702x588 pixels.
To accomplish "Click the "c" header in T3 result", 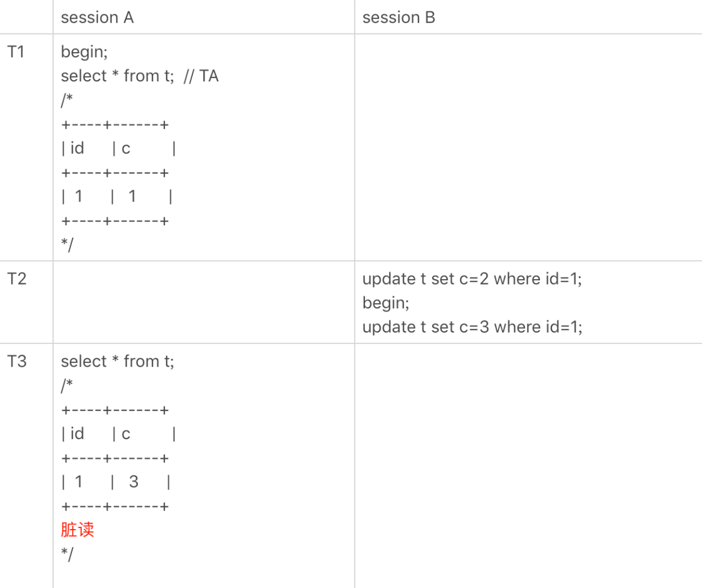I will coord(126,434).
